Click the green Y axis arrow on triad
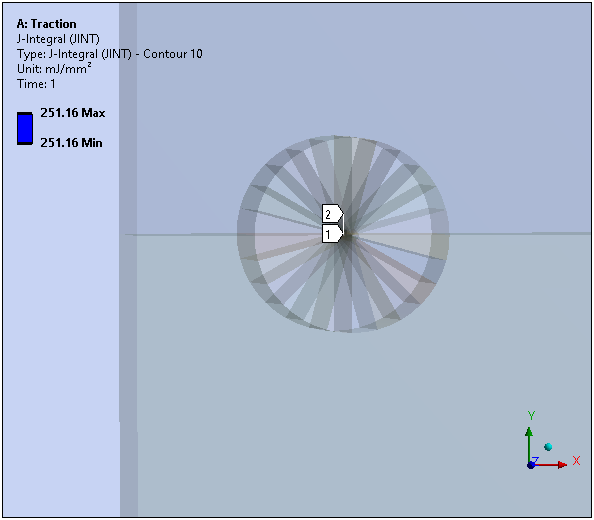 529,445
